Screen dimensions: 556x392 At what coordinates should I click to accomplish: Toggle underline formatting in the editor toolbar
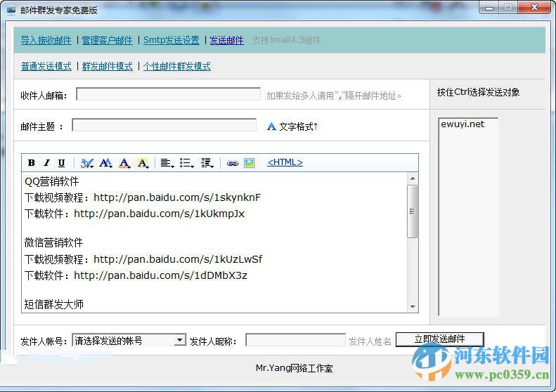coord(61,163)
